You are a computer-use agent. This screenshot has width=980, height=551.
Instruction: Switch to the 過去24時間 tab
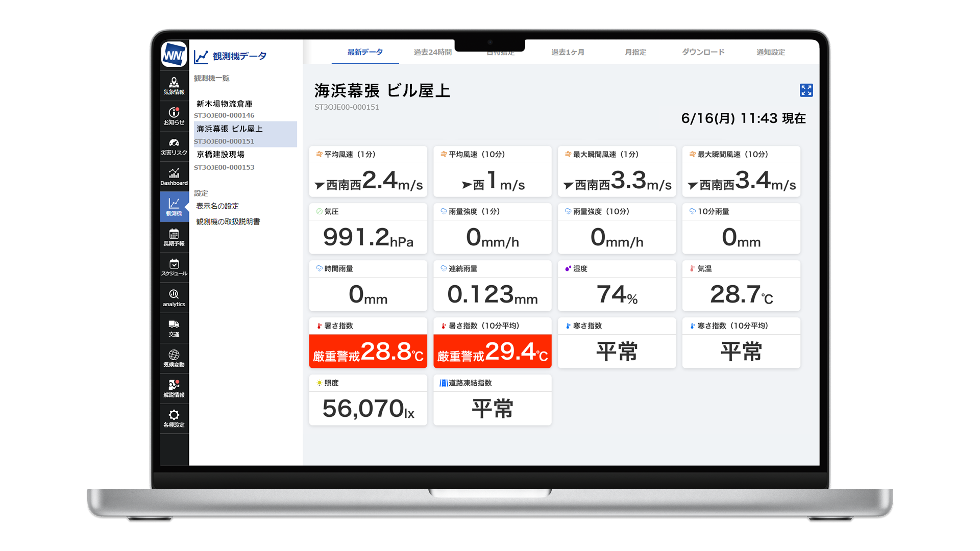tap(432, 52)
